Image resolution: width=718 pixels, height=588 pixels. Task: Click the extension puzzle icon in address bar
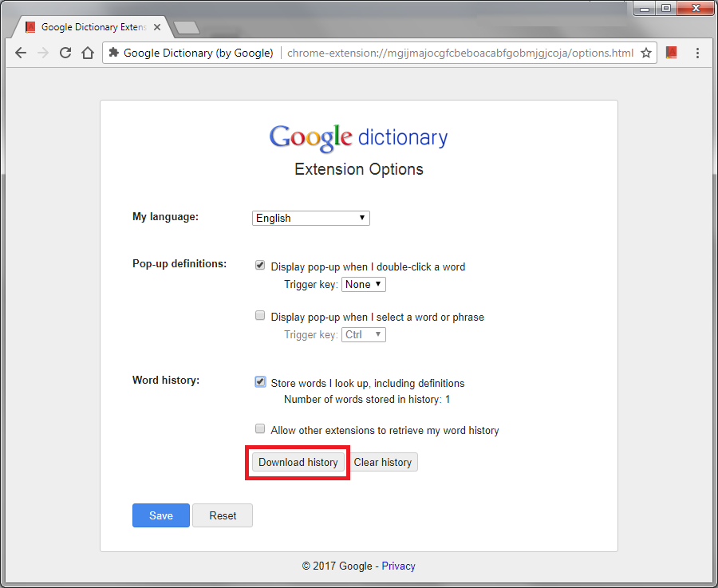[113, 53]
